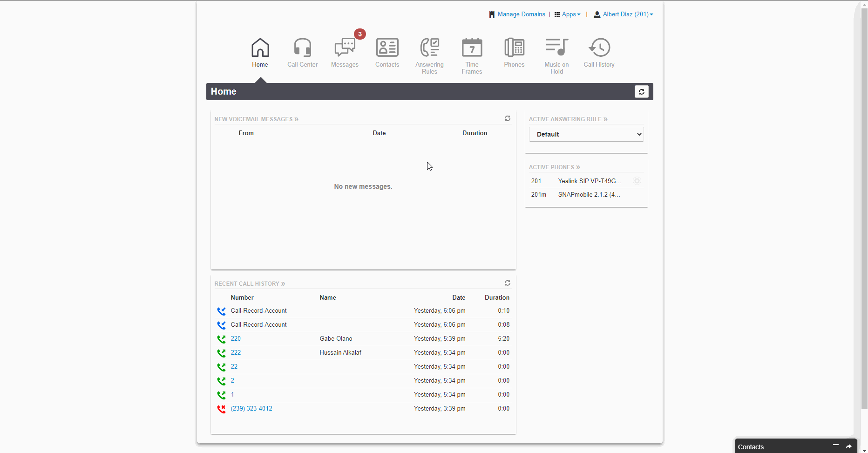
Task: Open Active Phones section link
Action: point(554,167)
